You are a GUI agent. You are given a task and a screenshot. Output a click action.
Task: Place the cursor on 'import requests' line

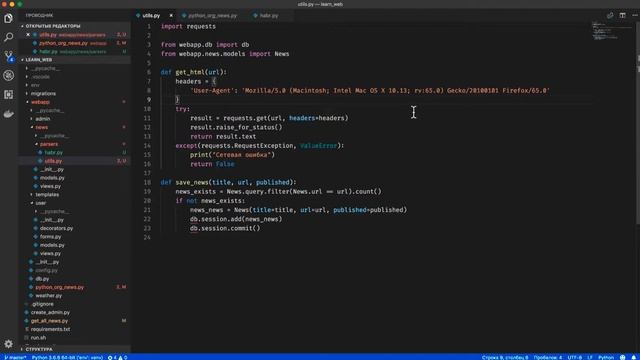[x=188, y=27]
